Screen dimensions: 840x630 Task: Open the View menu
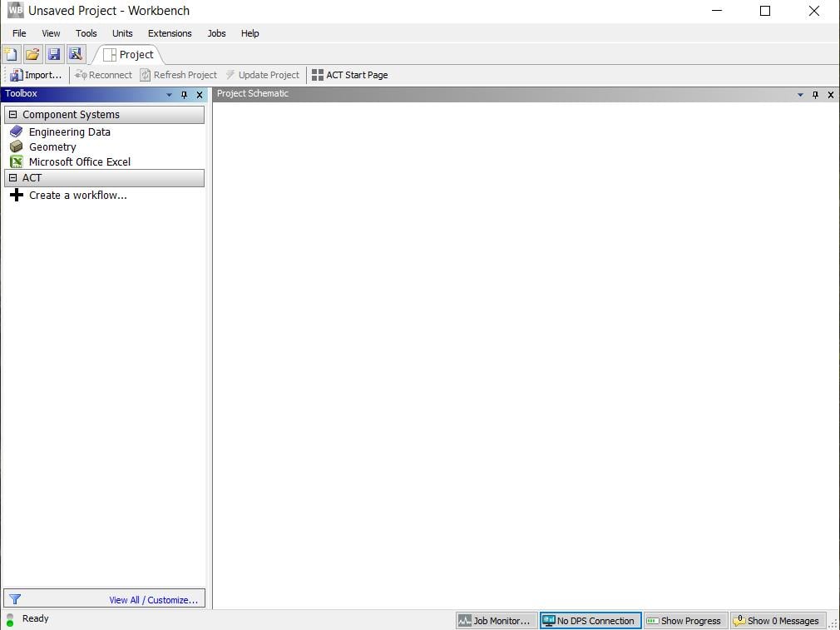[x=51, y=33]
